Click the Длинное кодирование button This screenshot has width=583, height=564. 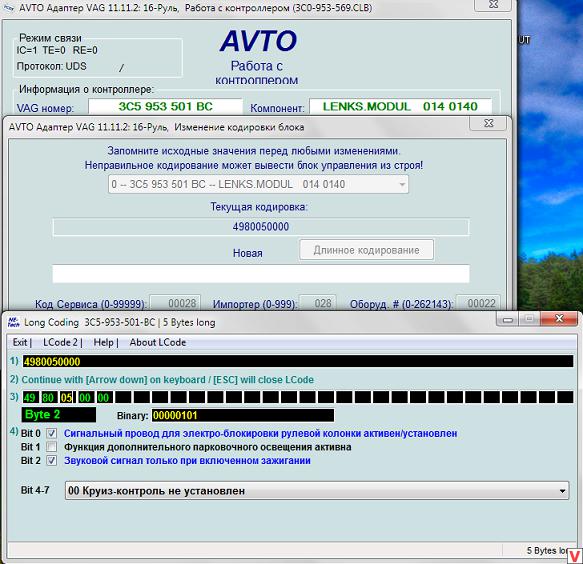click(x=366, y=250)
